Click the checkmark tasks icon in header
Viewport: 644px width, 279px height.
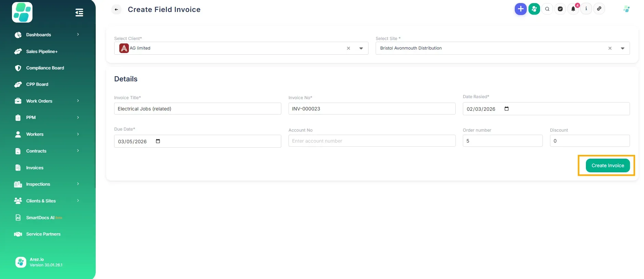point(560,9)
